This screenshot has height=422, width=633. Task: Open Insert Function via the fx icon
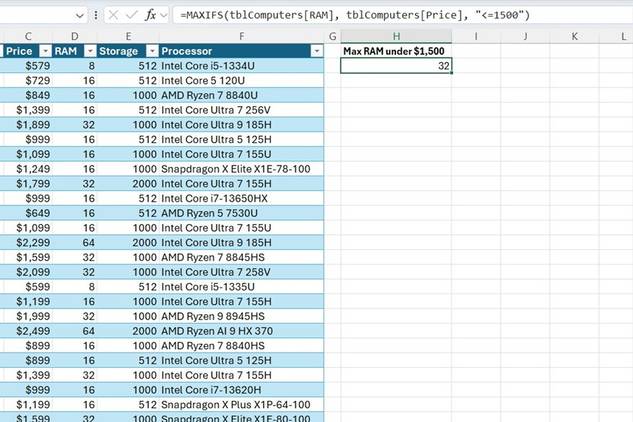tap(150, 15)
